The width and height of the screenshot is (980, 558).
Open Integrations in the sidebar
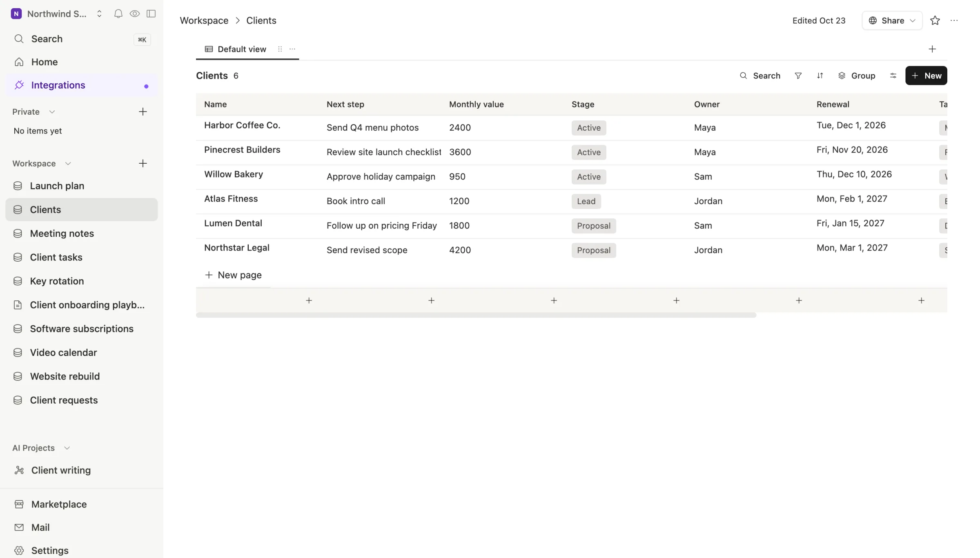tap(82, 85)
